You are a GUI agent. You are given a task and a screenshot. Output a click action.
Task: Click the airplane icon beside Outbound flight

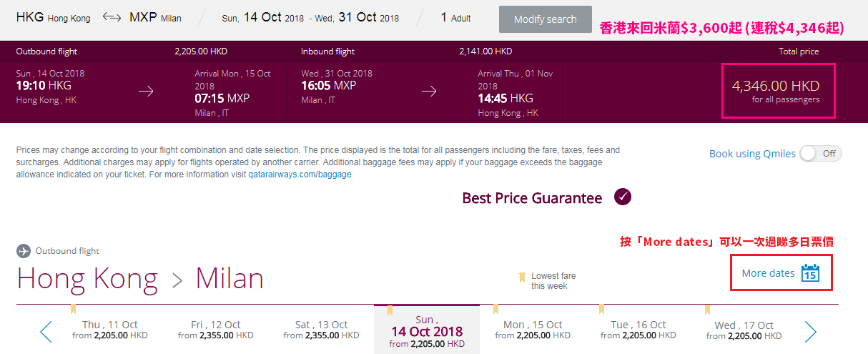[x=24, y=251]
